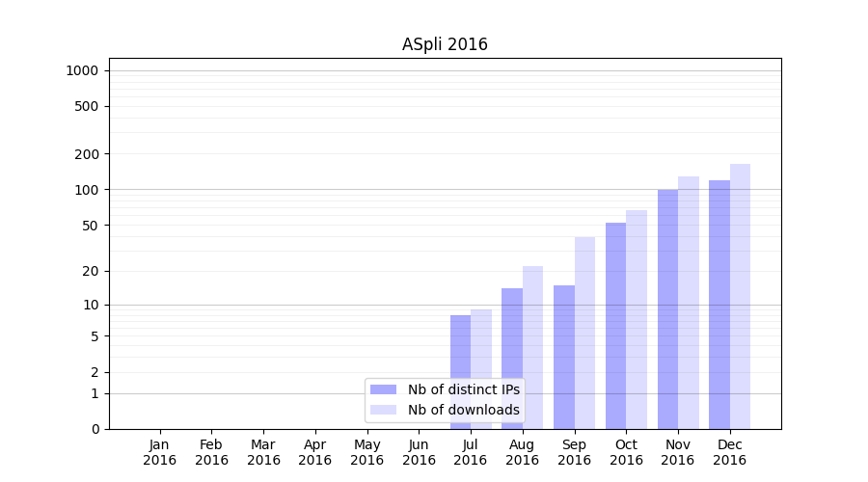Image resolution: width=868 pixels, height=482 pixels.
Task: Select the Sep 2016 downloads bar
Action: tap(584, 333)
